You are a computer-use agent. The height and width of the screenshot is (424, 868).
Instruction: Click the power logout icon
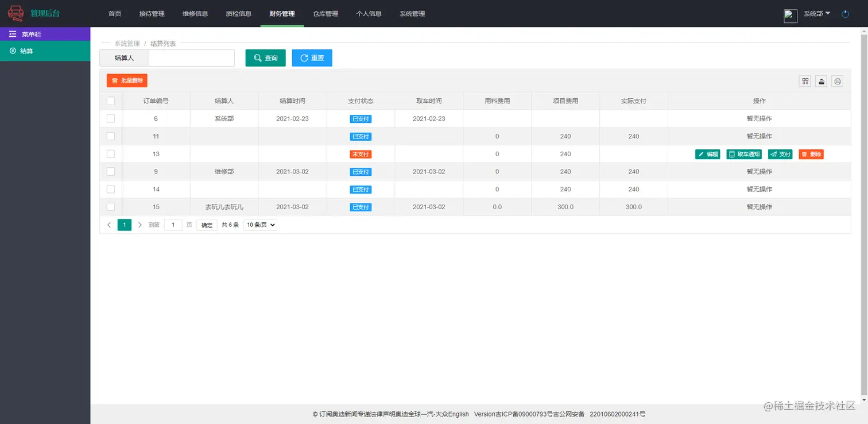click(x=845, y=14)
